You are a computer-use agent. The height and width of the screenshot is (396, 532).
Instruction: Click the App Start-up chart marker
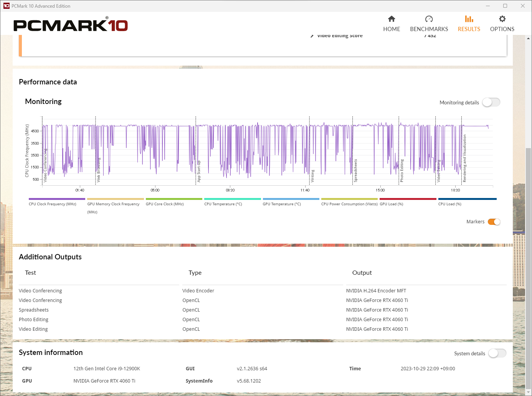coord(199,171)
